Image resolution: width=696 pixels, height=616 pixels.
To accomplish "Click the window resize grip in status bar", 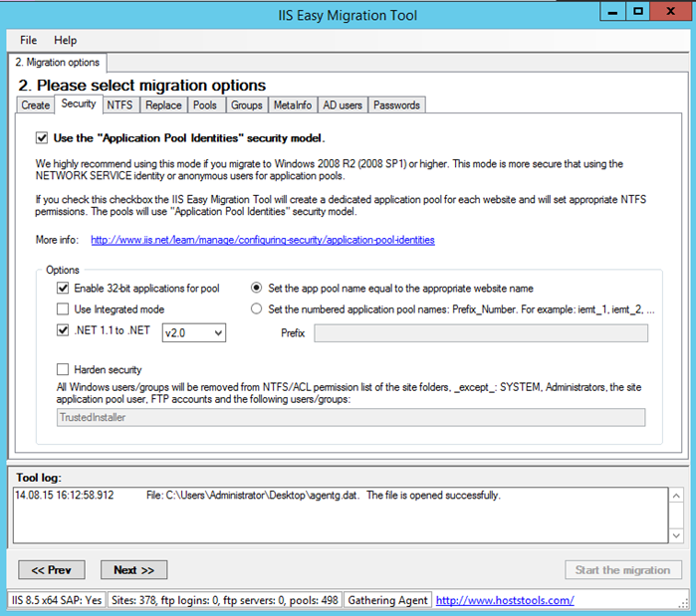I will (x=684, y=603).
